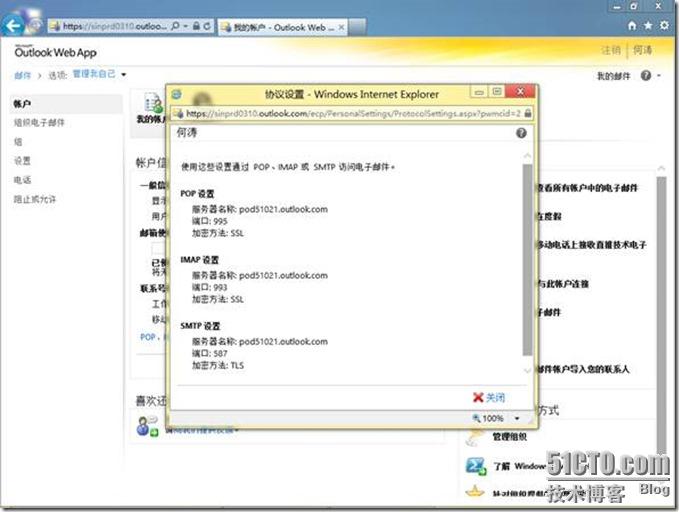Select the POP server name text

tap(283, 209)
